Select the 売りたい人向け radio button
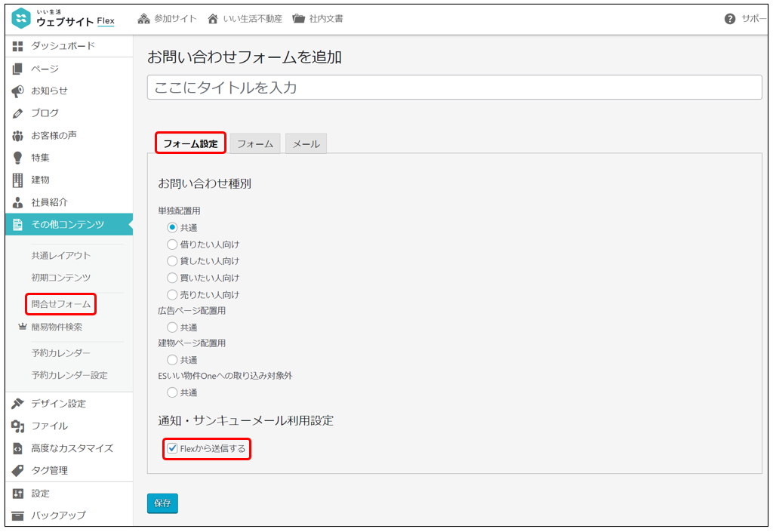773x532 pixels. point(172,294)
